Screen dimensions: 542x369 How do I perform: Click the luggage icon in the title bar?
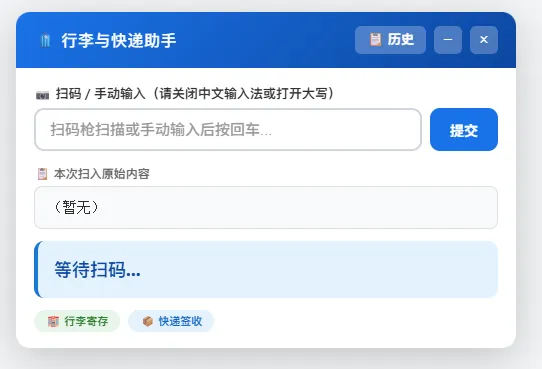[45, 40]
